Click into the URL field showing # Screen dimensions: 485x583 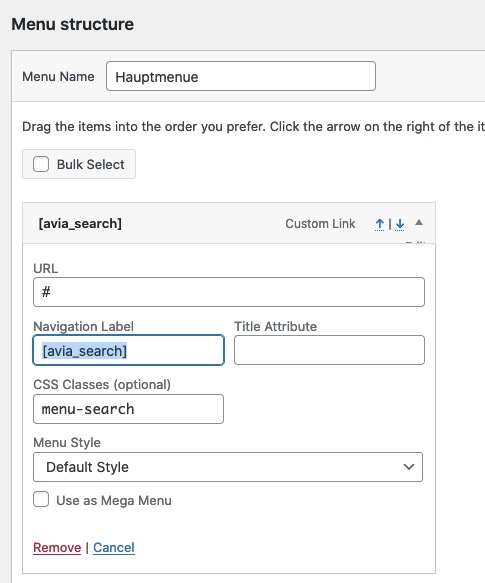tap(229, 292)
